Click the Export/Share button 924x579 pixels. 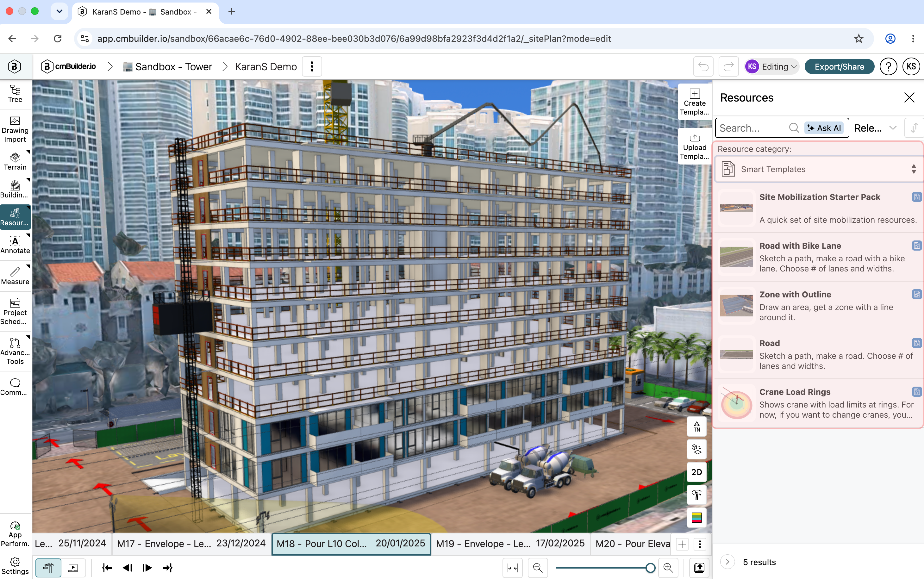tap(839, 67)
